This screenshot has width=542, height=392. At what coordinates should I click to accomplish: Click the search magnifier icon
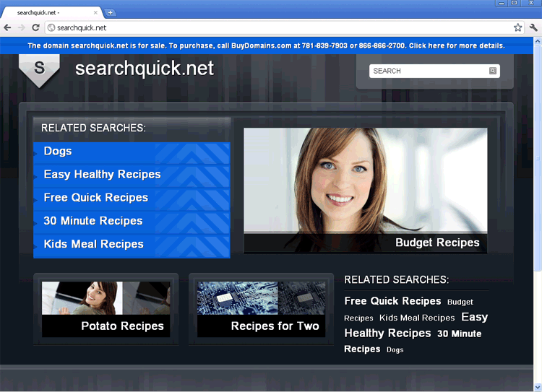[493, 71]
